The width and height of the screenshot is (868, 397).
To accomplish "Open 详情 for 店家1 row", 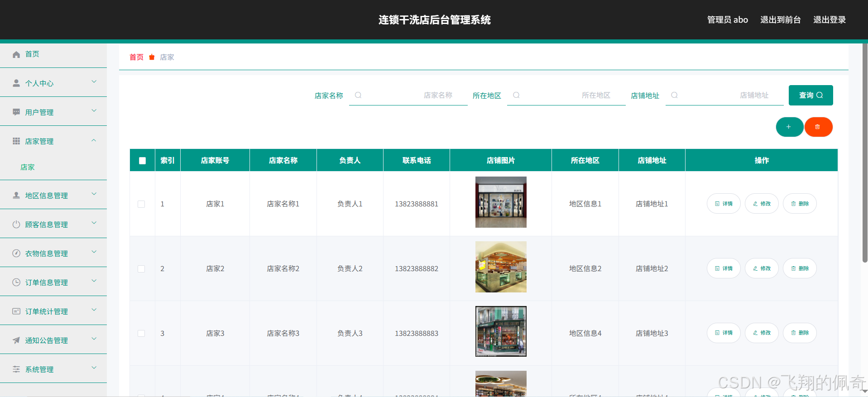I will tap(724, 204).
